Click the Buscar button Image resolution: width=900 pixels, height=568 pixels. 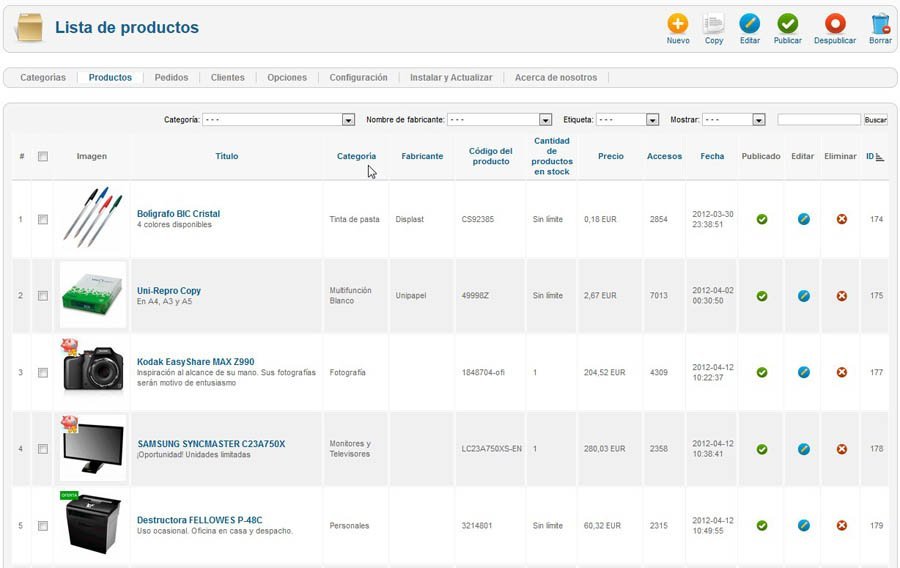click(876, 120)
